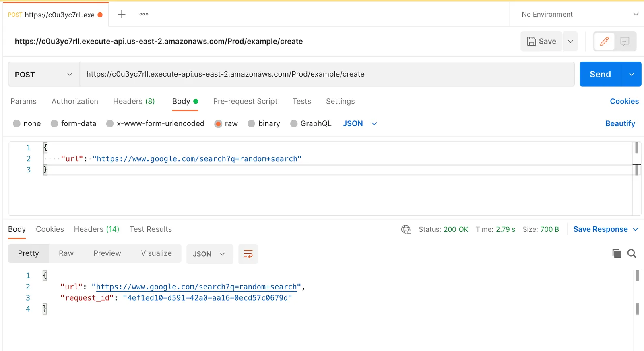Screen dimensions: 644x351
Task: Click the pencil edit mode icon
Action: [x=604, y=41]
